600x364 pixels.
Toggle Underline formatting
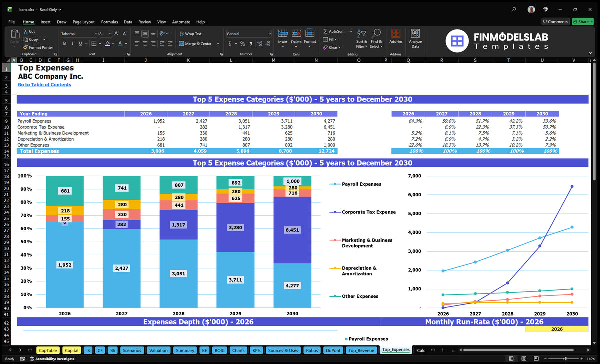pos(80,43)
